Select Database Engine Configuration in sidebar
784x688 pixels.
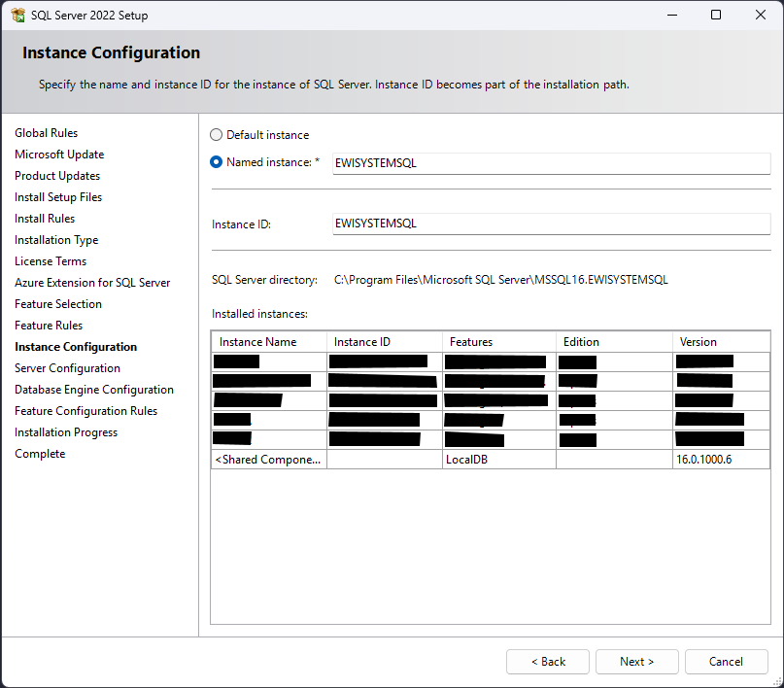tap(94, 390)
